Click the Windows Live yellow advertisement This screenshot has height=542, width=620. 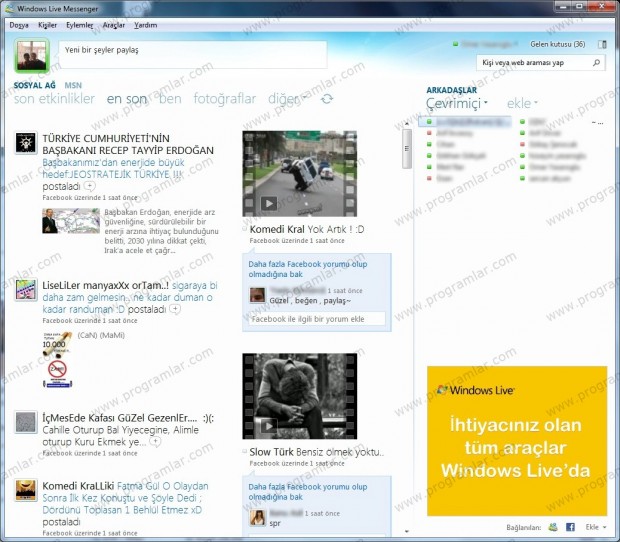coord(517,441)
